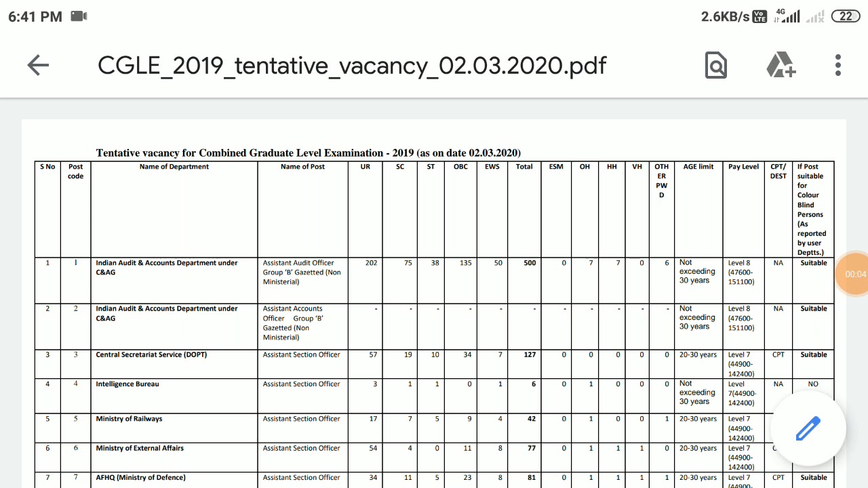Open the three-dot overflow menu
868x488 pixels.
pyautogui.click(x=838, y=65)
